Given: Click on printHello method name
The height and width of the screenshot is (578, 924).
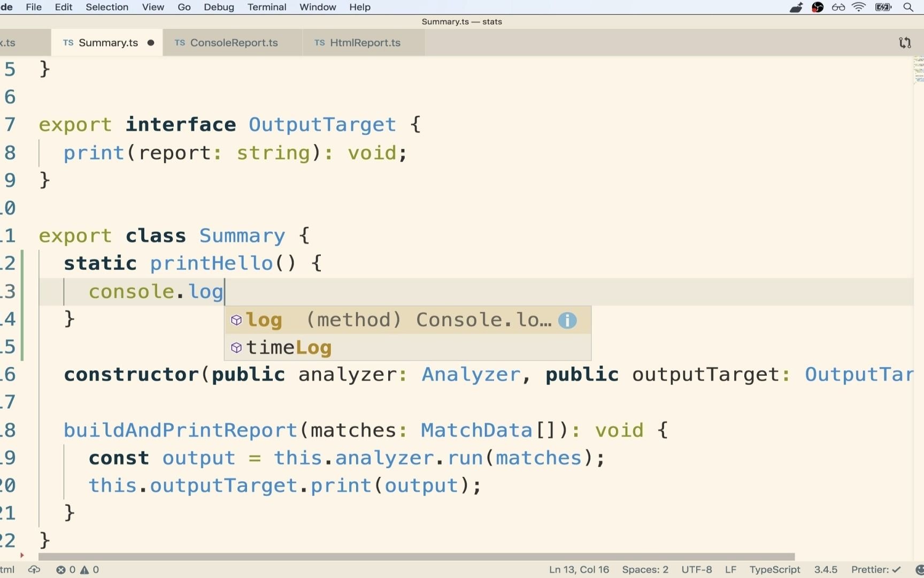Looking at the screenshot, I should 212,263.
